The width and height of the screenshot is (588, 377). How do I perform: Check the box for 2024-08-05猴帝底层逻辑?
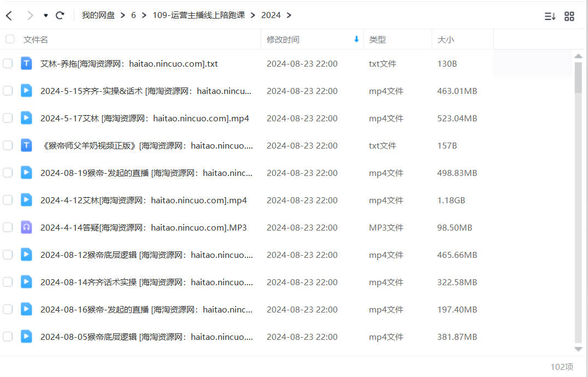click(x=8, y=337)
